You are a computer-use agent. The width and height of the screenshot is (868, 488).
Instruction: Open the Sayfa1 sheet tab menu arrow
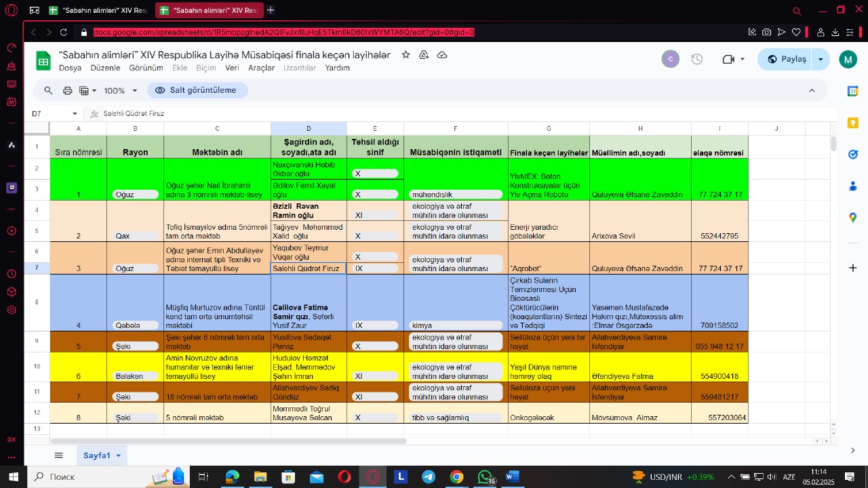[118, 455]
